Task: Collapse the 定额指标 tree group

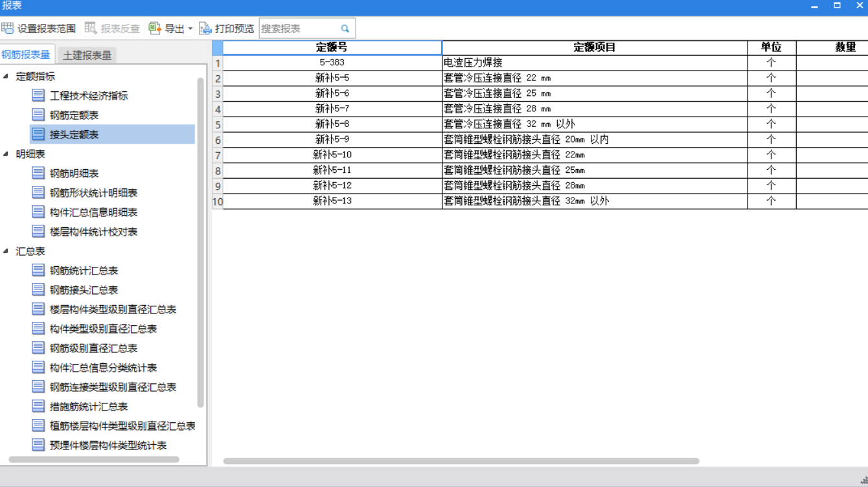Action: (6, 76)
